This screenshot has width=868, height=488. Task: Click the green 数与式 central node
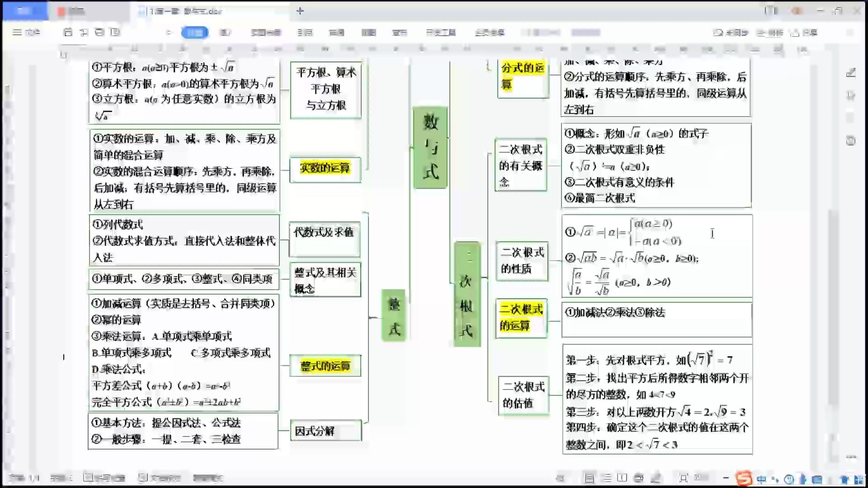[x=430, y=147]
